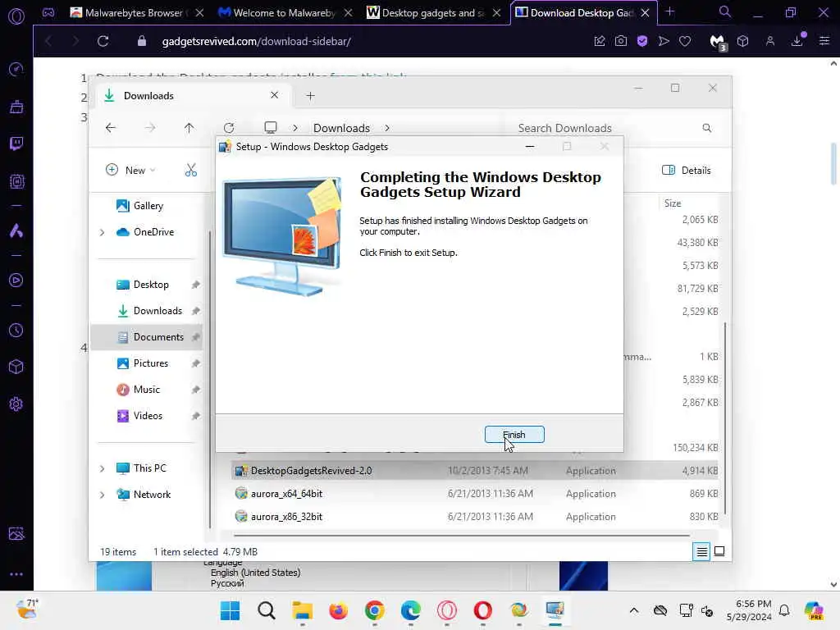Click the browser address bar URL

coord(256,41)
